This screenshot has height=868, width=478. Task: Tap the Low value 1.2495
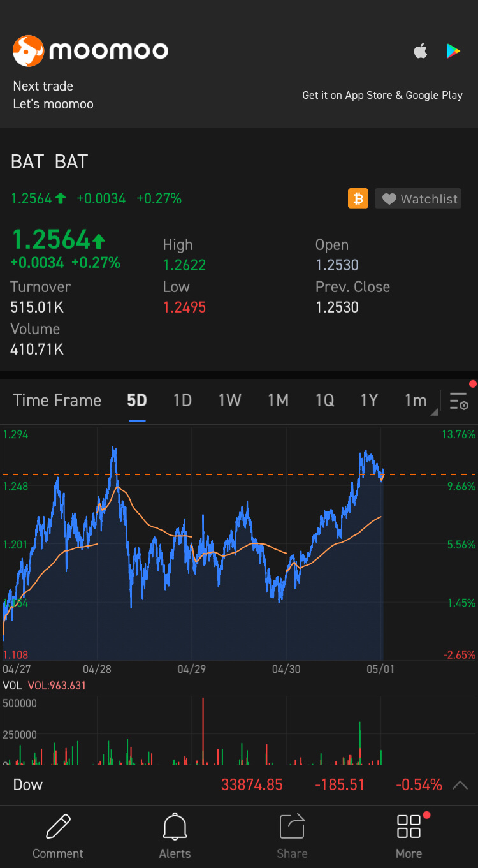pos(185,307)
